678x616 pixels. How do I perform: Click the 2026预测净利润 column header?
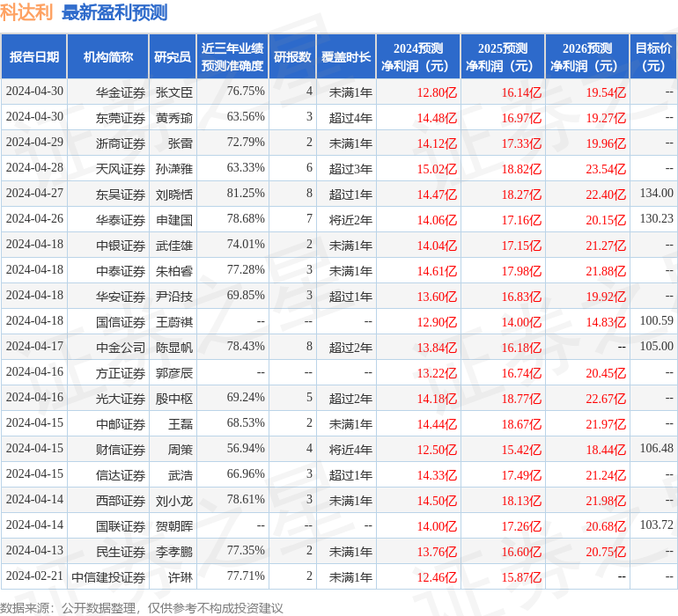point(587,56)
